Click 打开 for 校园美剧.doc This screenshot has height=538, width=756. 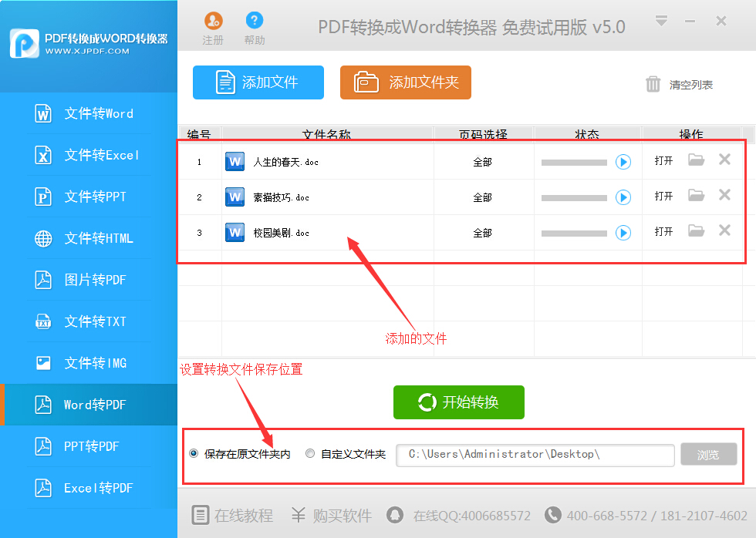tap(663, 232)
